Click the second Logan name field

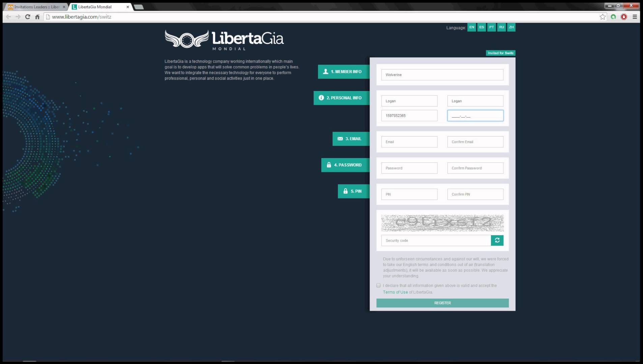pyautogui.click(x=475, y=101)
